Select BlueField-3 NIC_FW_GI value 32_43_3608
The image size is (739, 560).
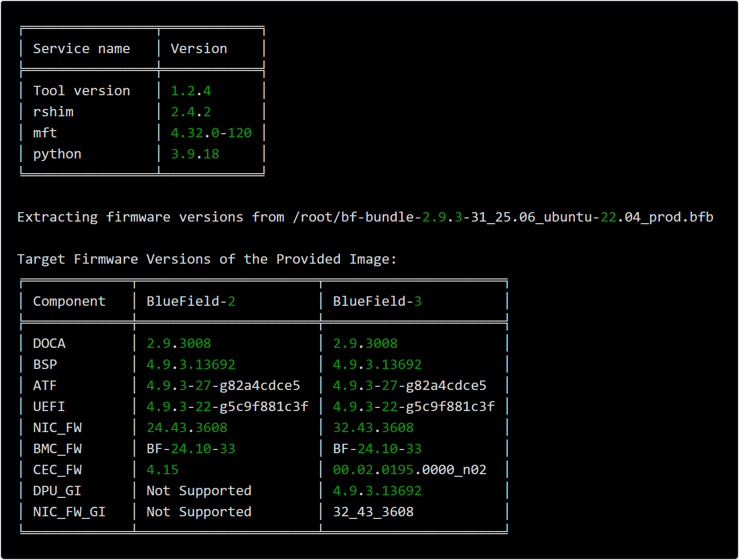373,512
